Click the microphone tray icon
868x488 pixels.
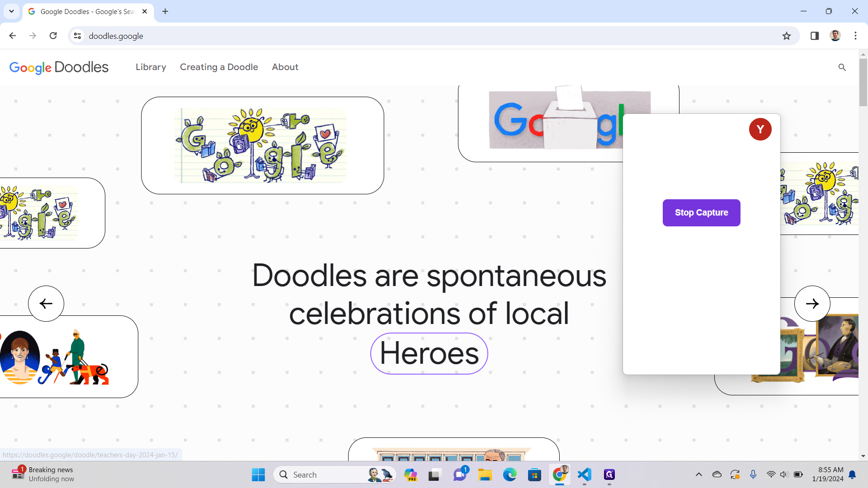coord(753,474)
